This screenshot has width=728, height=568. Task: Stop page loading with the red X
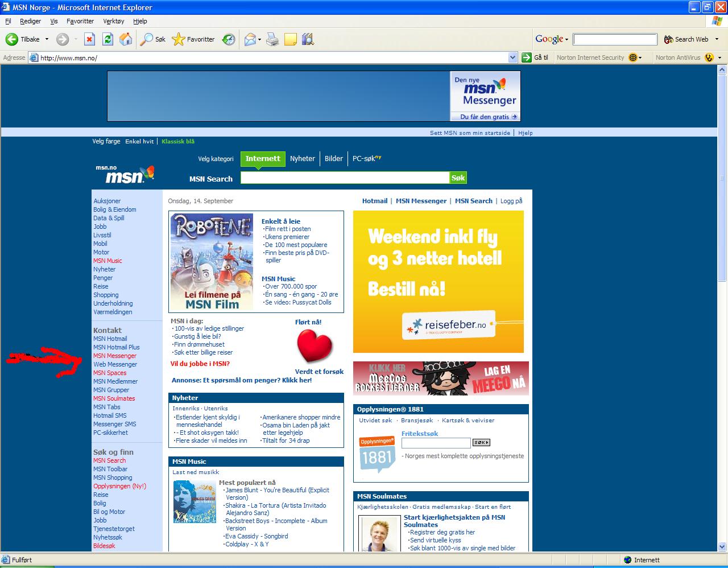click(89, 39)
